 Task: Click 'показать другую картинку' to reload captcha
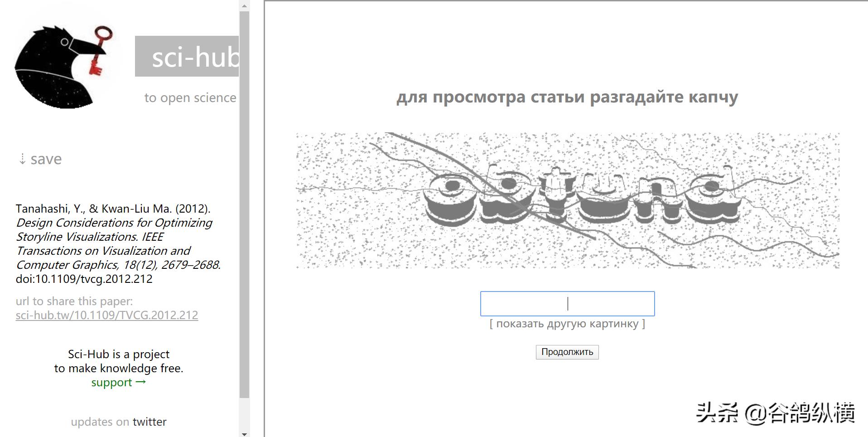(567, 324)
